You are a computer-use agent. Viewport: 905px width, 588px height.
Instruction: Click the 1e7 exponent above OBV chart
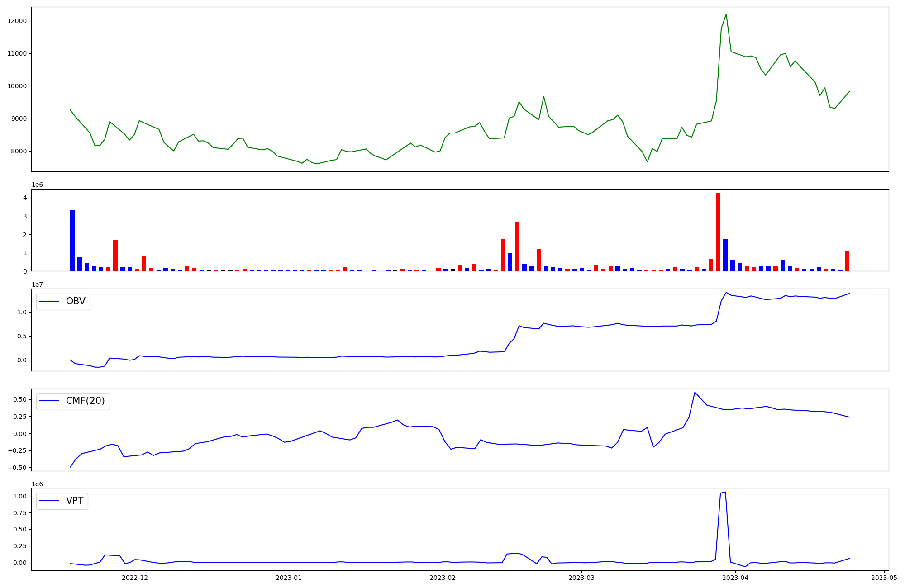coord(38,285)
